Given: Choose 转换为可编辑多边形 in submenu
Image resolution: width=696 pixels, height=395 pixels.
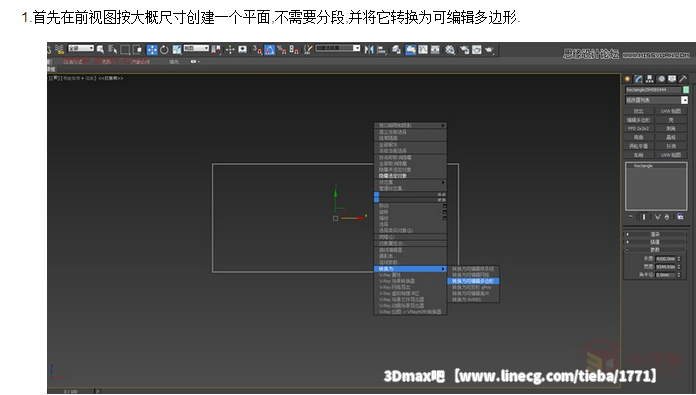Looking at the screenshot, I should 473,281.
